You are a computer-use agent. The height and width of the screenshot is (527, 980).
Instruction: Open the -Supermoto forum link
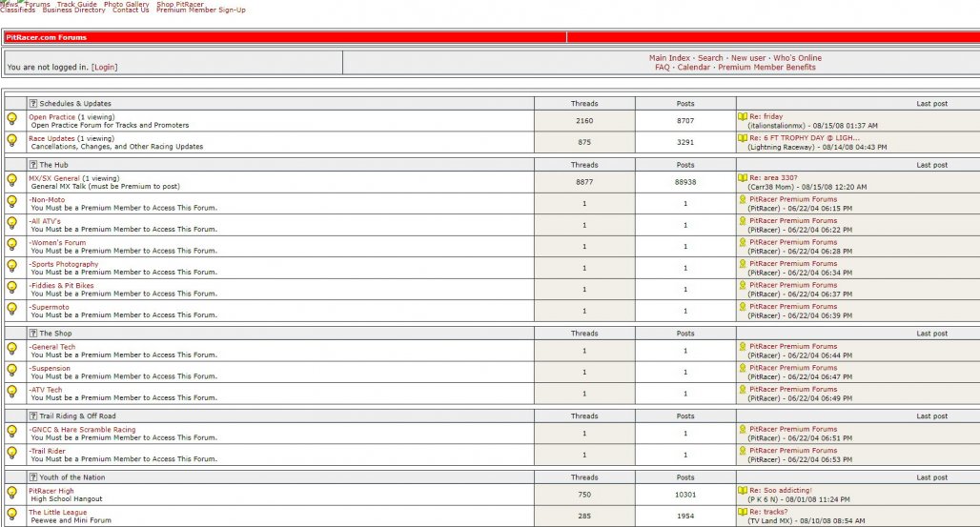49,306
